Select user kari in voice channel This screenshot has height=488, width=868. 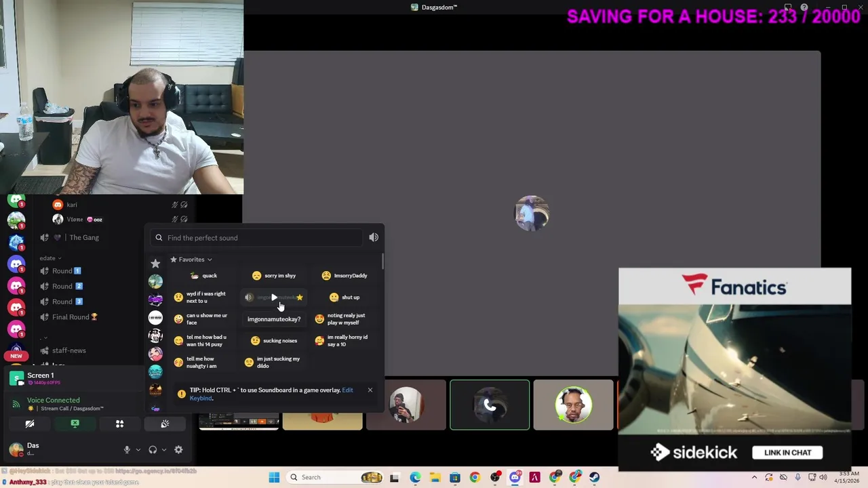[x=64, y=205]
